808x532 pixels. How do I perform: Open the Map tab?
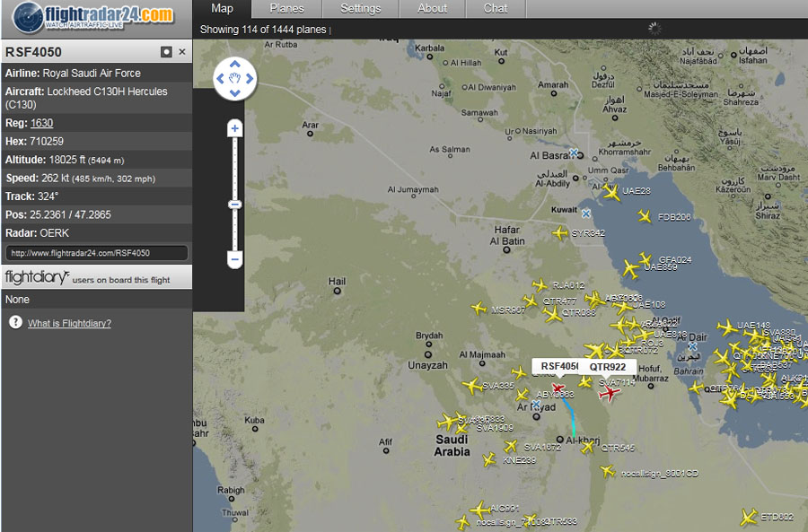point(222,9)
